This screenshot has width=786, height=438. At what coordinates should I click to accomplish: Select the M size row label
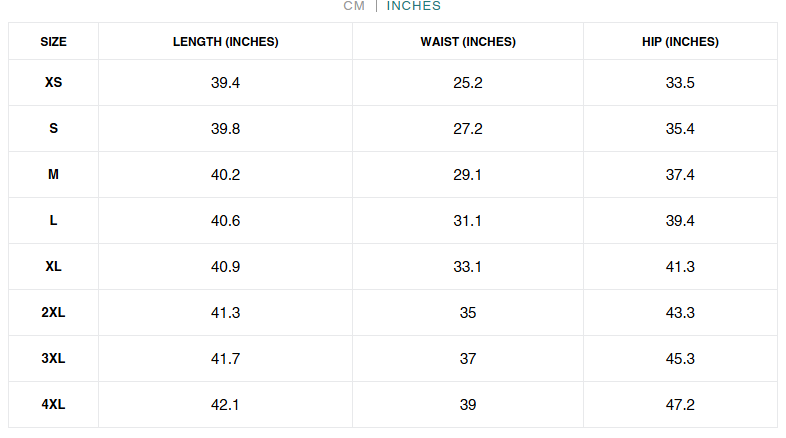(54, 174)
